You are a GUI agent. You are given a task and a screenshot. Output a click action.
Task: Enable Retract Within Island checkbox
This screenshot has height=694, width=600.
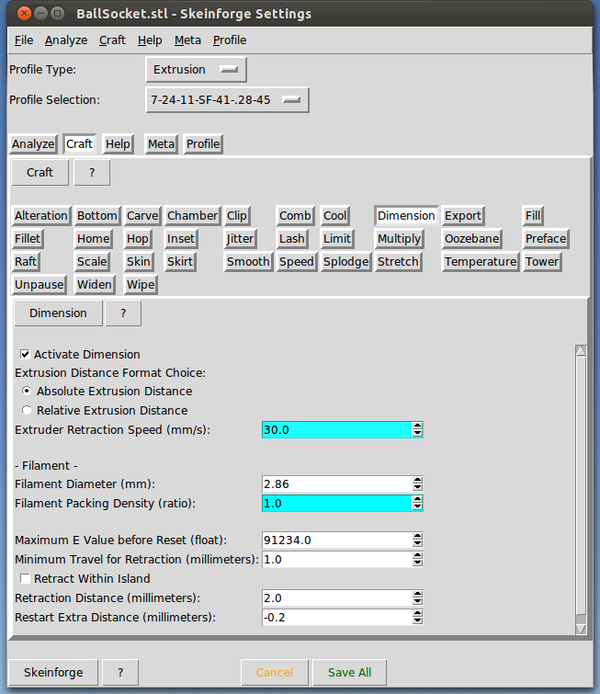(25, 578)
